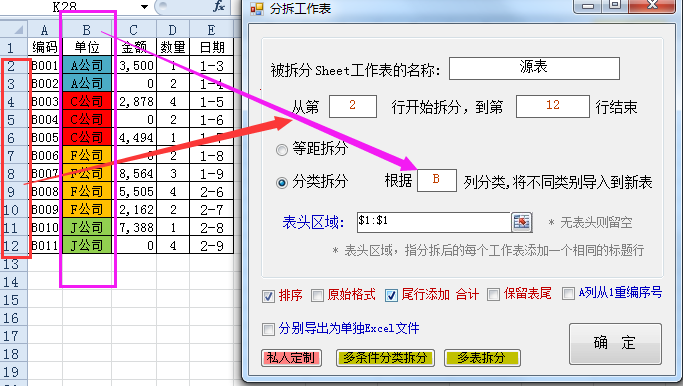Click amount cell 2,878
The image size is (683, 386).
tap(134, 102)
